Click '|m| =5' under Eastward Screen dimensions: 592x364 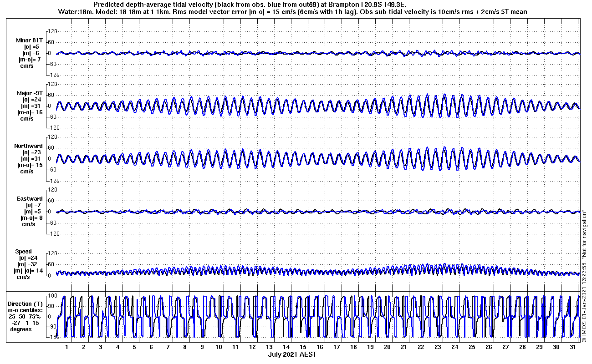[x=33, y=212]
